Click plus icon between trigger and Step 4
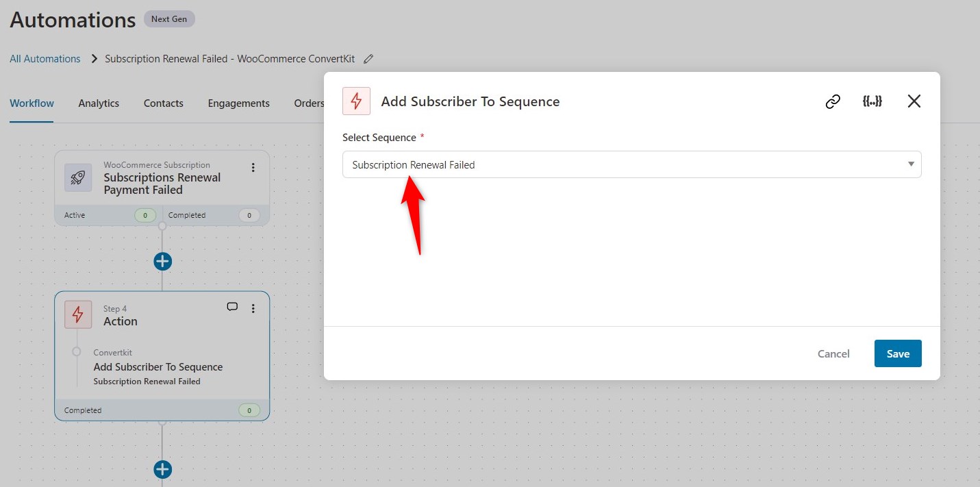This screenshot has height=487, width=980. pyautogui.click(x=162, y=261)
